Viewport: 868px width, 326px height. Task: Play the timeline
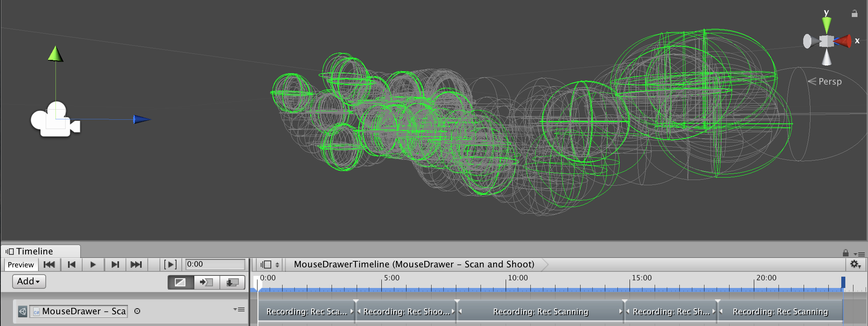point(93,265)
